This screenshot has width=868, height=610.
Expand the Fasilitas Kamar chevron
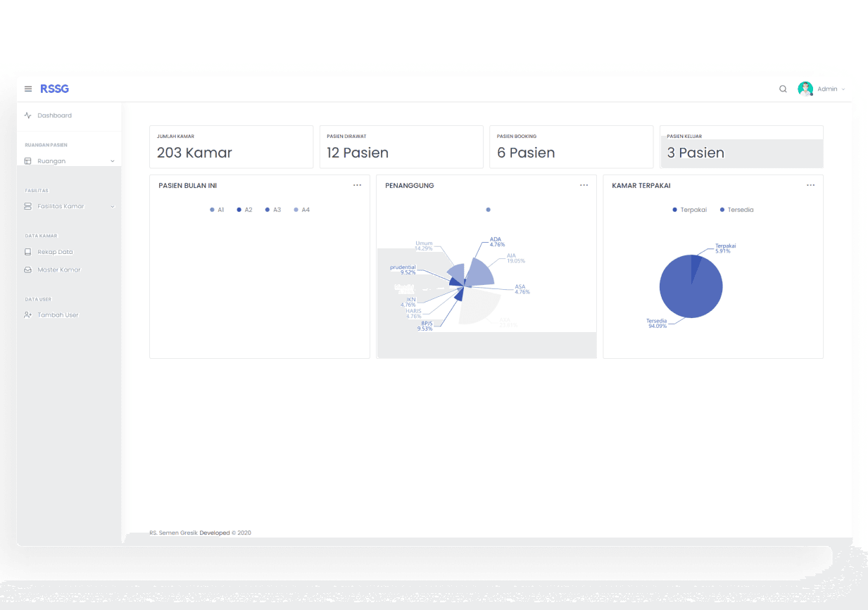pyautogui.click(x=113, y=206)
